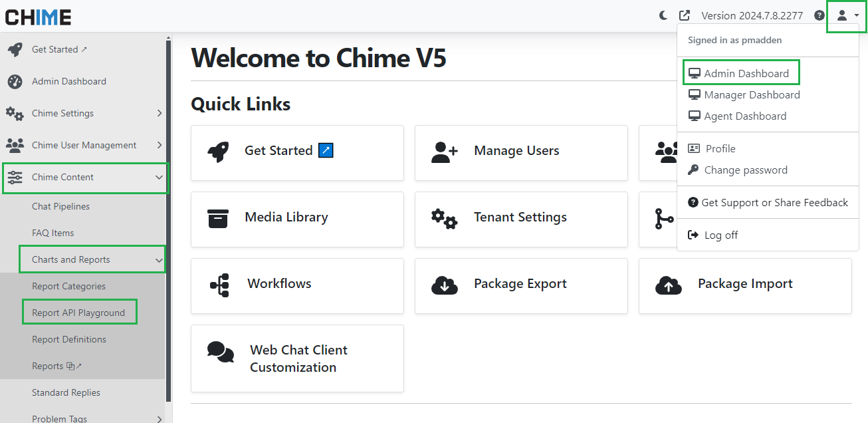Open the Package Export quick link
Viewport: 868px width, 423px height.
[521, 286]
